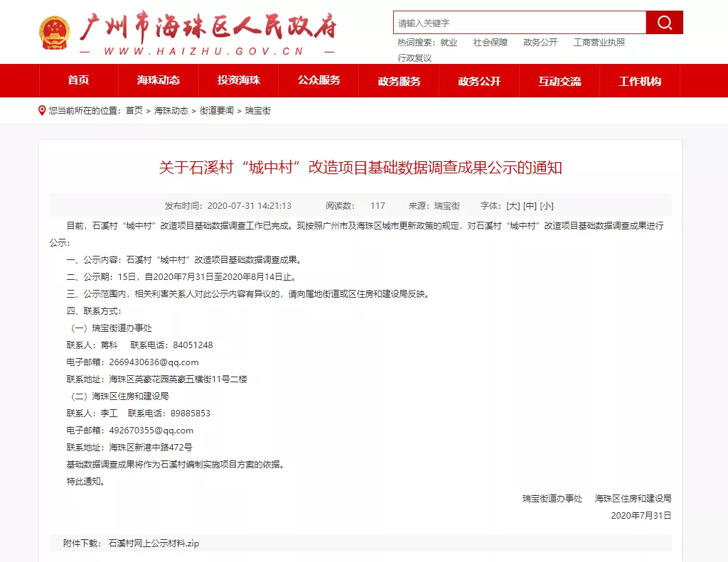Click the article headline about 石溪村 renovation
The image size is (728, 562).
point(360,168)
